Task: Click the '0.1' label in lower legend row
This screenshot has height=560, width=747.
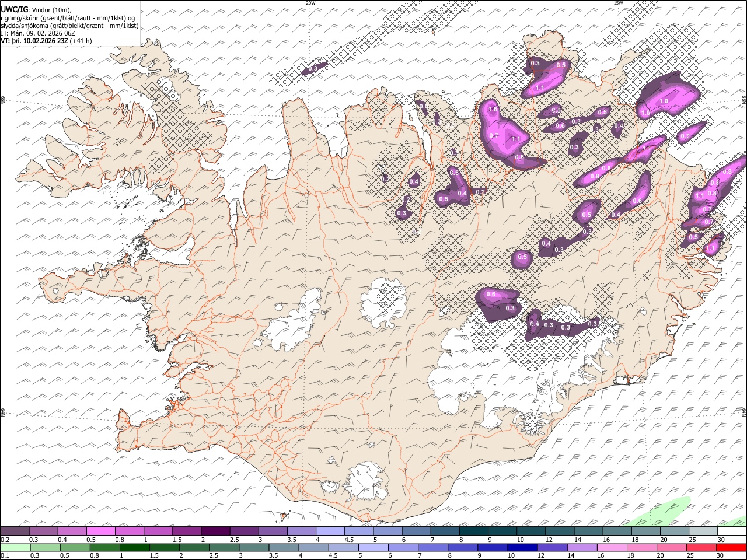Action: pyautogui.click(x=5, y=556)
